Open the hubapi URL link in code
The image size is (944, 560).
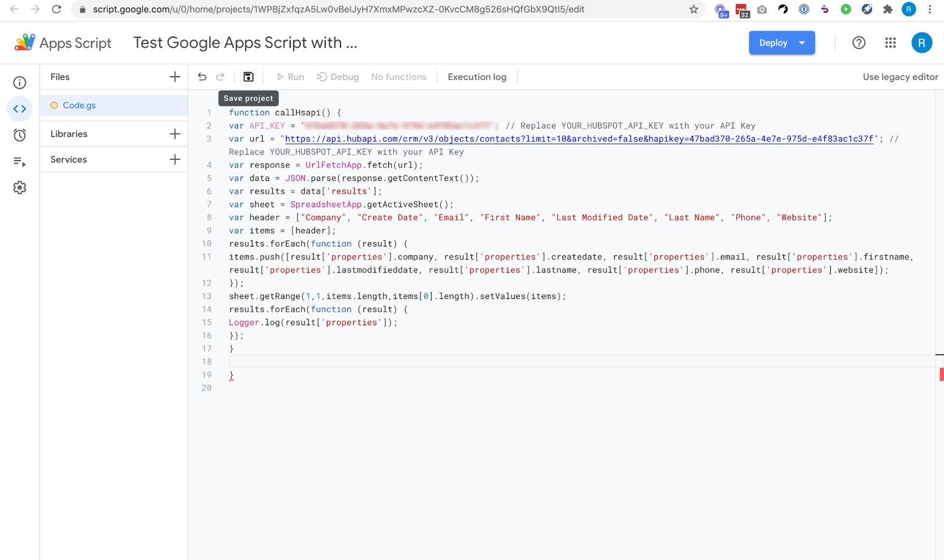[579, 139]
